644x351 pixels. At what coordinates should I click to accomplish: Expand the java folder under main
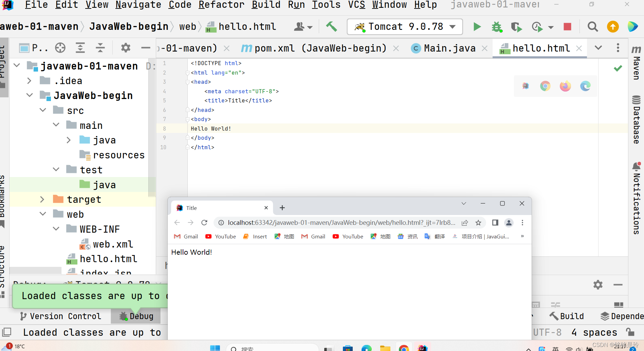69,140
